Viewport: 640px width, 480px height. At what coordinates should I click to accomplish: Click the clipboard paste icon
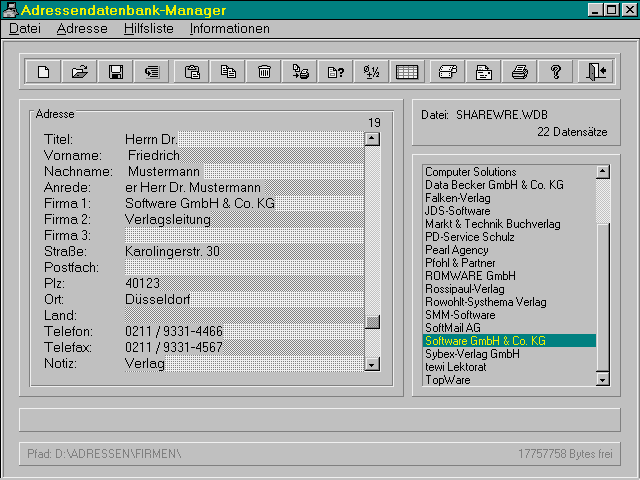[192, 71]
